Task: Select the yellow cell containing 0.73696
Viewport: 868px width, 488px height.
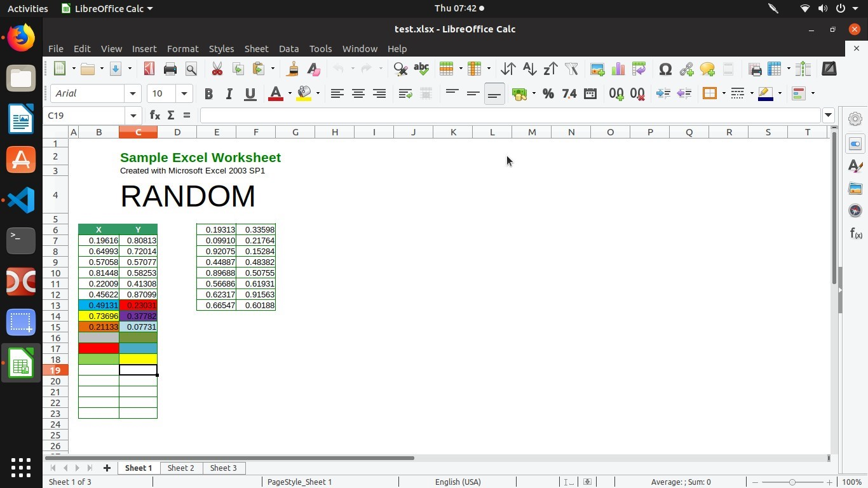Action: click(x=99, y=316)
